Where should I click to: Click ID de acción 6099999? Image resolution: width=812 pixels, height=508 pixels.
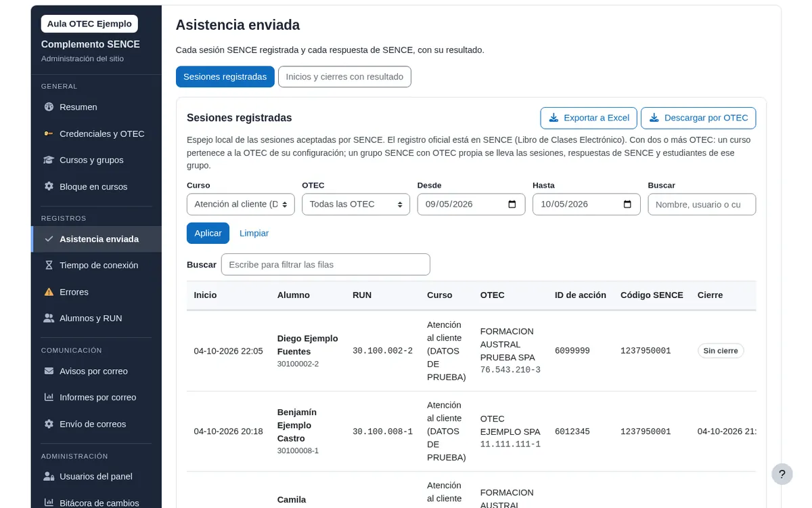click(x=572, y=351)
